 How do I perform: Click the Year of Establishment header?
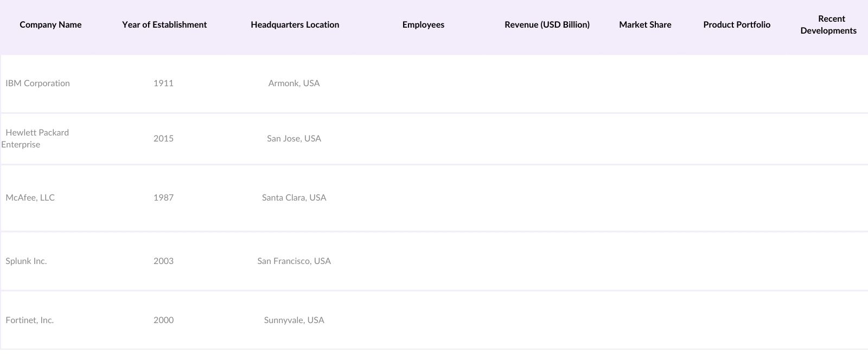[x=164, y=25]
